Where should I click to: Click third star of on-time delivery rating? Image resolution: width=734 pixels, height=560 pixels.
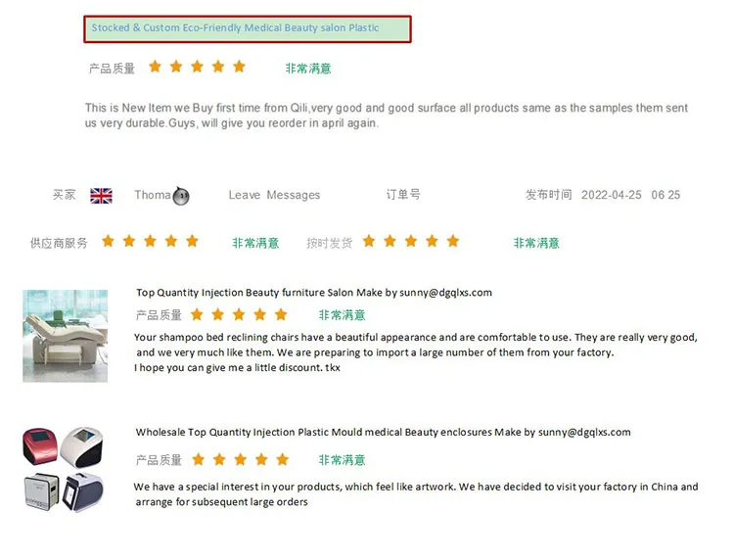coord(411,242)
